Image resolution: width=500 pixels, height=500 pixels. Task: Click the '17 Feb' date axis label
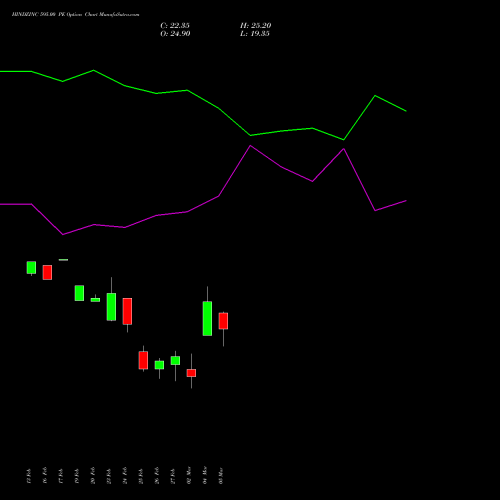(61, 476)
